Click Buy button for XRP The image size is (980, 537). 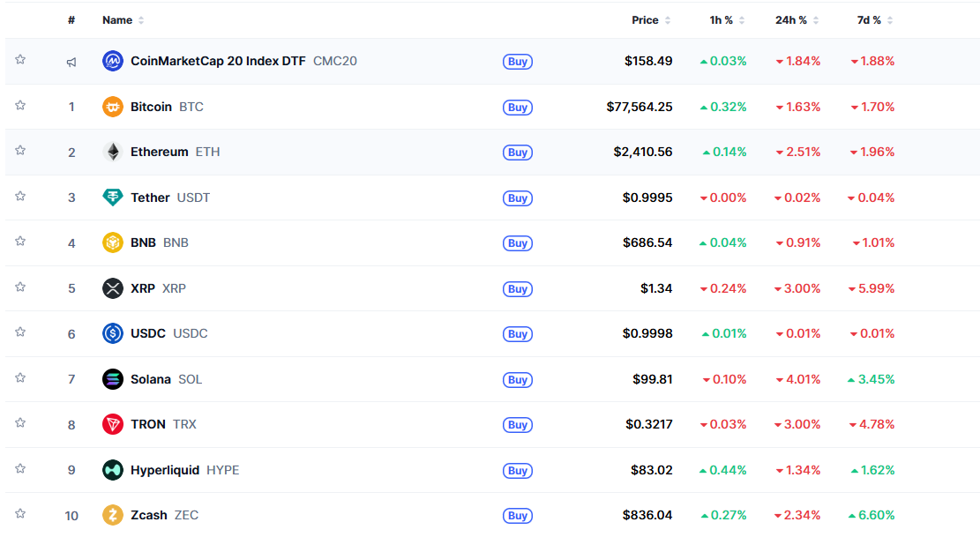pos(518,289)
